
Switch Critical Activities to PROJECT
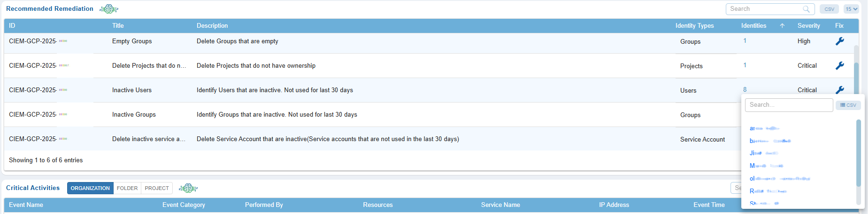click(x=157, y=188)
